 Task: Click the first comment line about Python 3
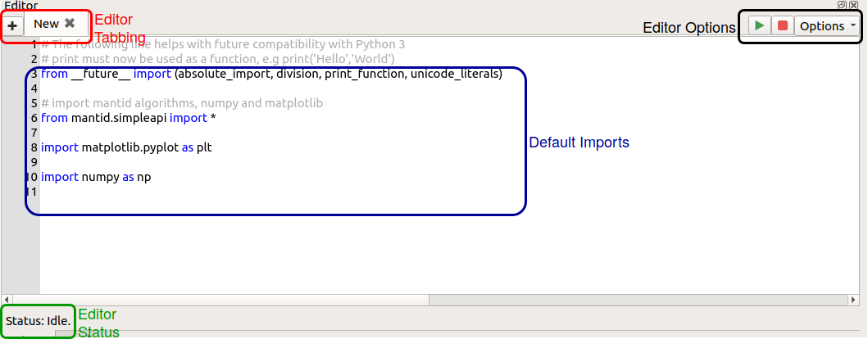[x=221, y=44]
